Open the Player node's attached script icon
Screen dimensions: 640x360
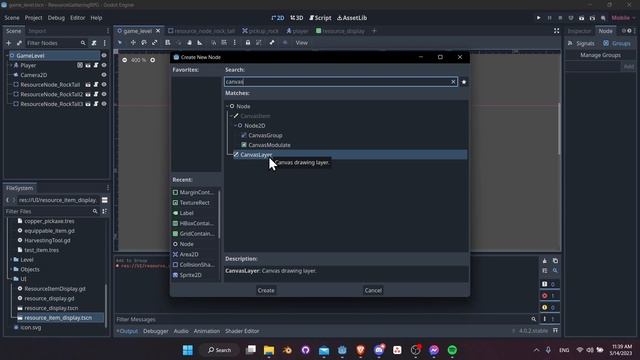tap(96, 65)
